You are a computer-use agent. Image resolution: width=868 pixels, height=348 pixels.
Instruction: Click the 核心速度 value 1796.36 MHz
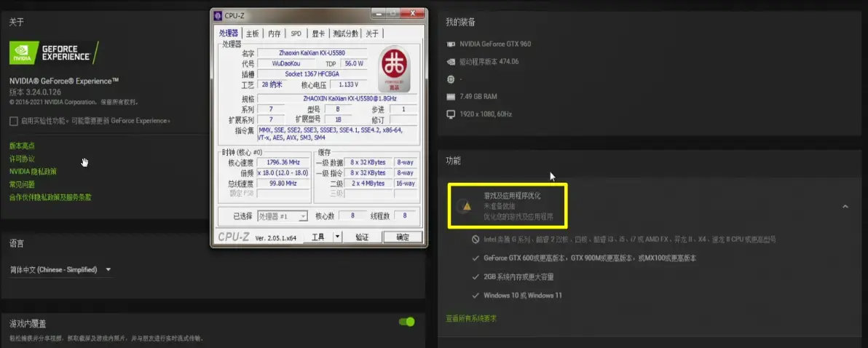[283, 162]
